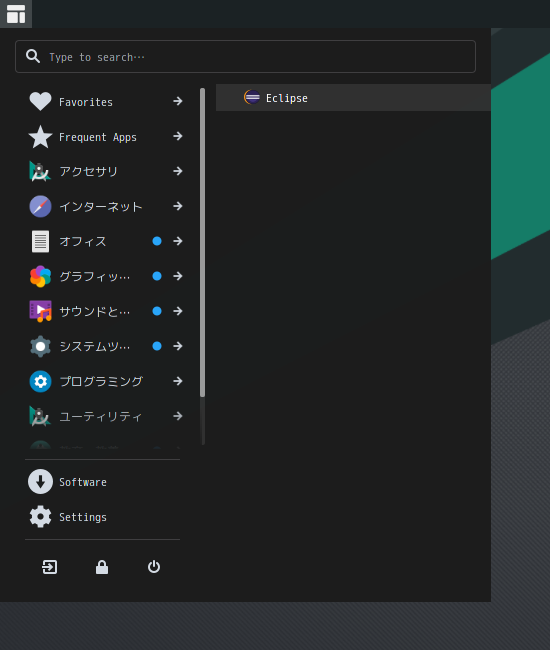Select the アクセサリ category label
Image resolution: width=550 pixels, height=650 pixels.
(89, 172)
